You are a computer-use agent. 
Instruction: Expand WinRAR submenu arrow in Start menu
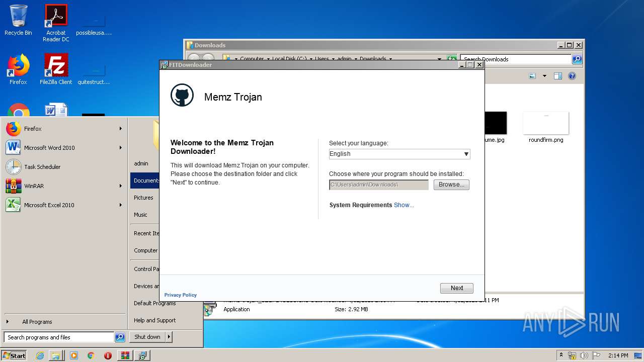click(121, 186)
